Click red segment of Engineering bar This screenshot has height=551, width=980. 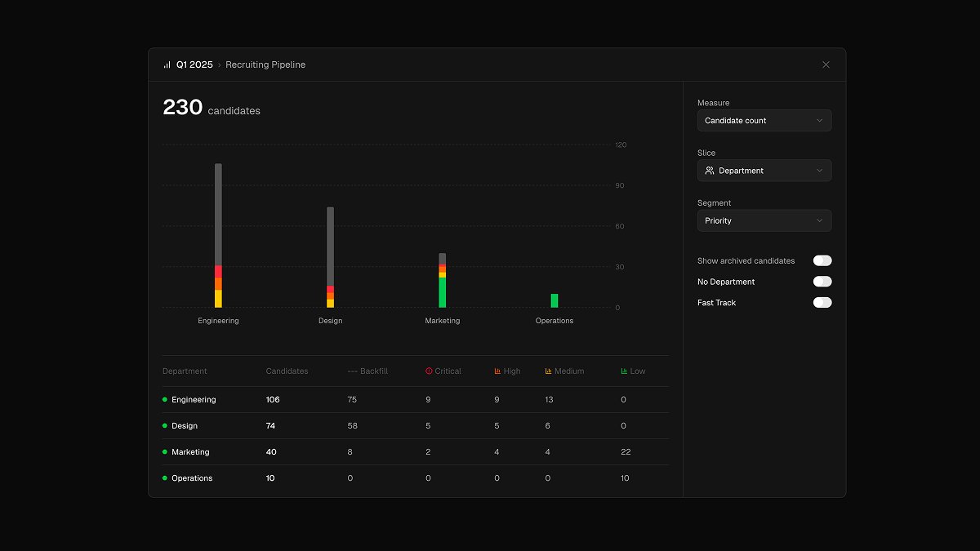pyautogui.click(x=218, y=271)
